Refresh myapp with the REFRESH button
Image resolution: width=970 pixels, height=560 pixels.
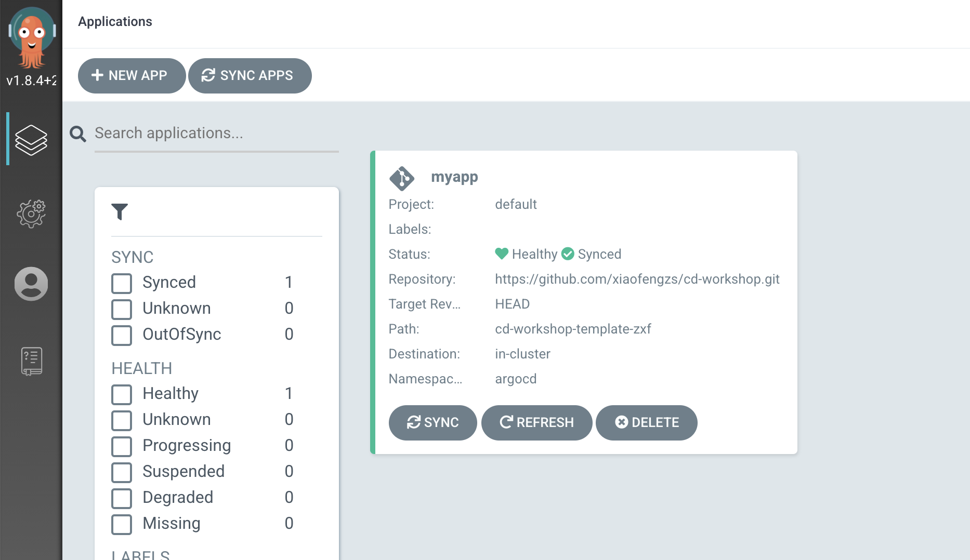tap(536, 423)
